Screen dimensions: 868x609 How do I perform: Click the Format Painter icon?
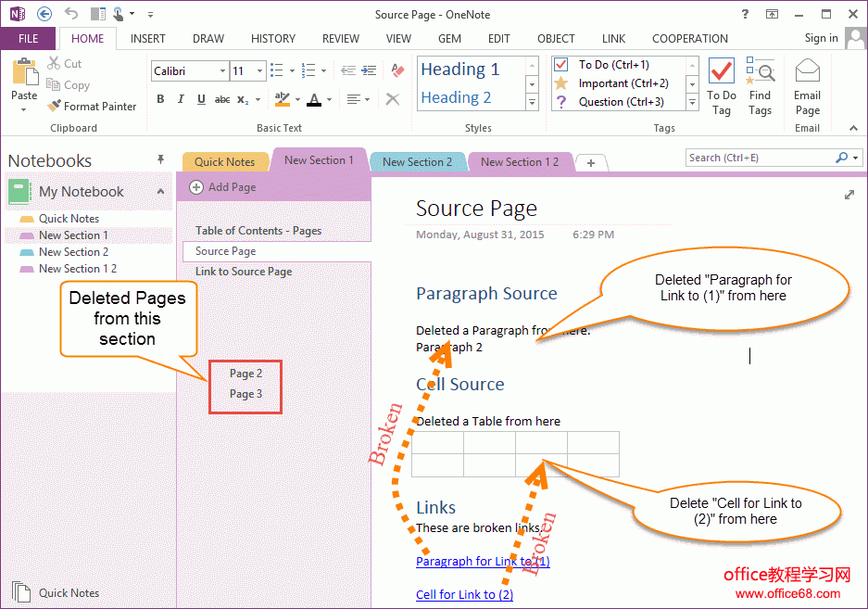click(x=55, y=107)
